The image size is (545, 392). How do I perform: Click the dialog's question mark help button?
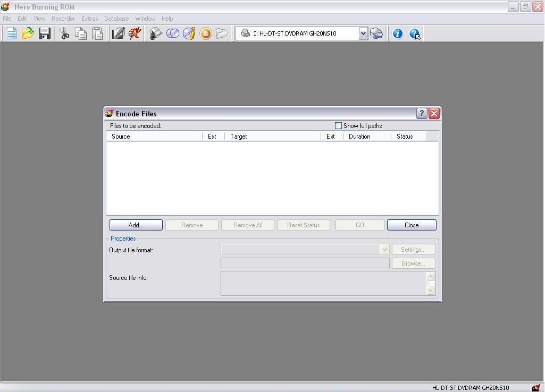coord(422,114)
